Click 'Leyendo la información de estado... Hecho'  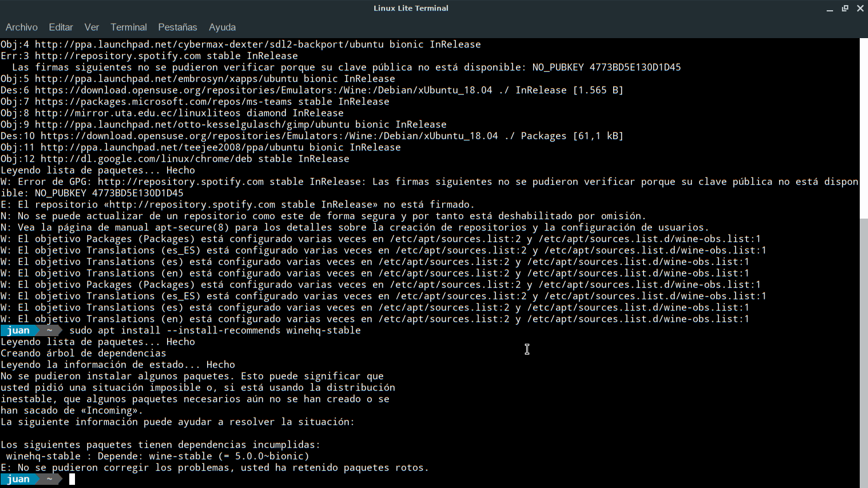(118, 365)
